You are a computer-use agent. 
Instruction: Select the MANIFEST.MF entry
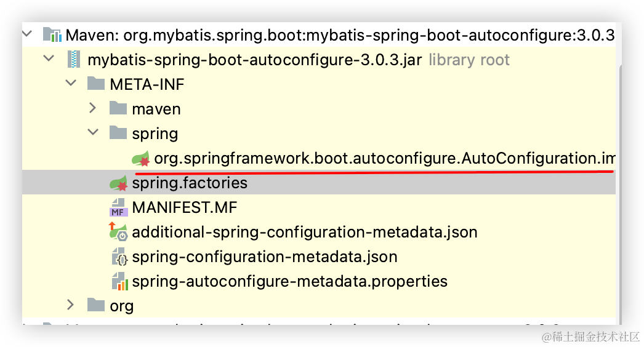[x=184, y=208]
